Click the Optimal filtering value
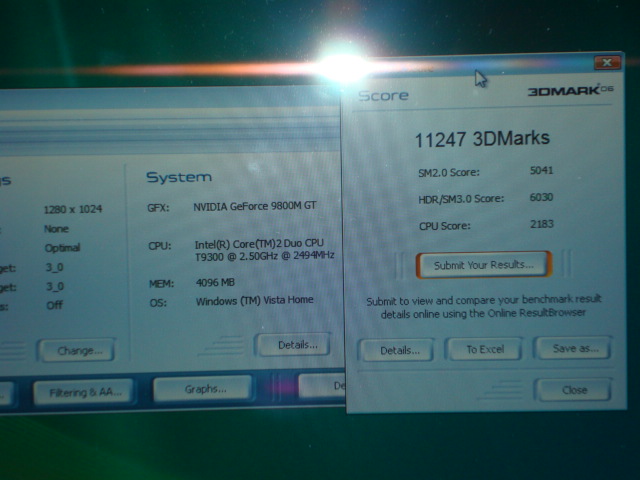 [62, 248]
